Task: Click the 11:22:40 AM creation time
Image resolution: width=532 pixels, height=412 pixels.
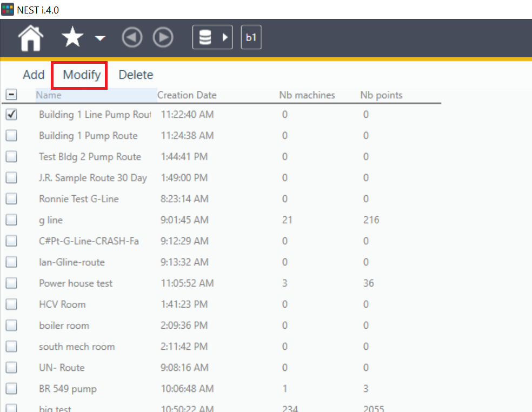Action: coord(187,115)
